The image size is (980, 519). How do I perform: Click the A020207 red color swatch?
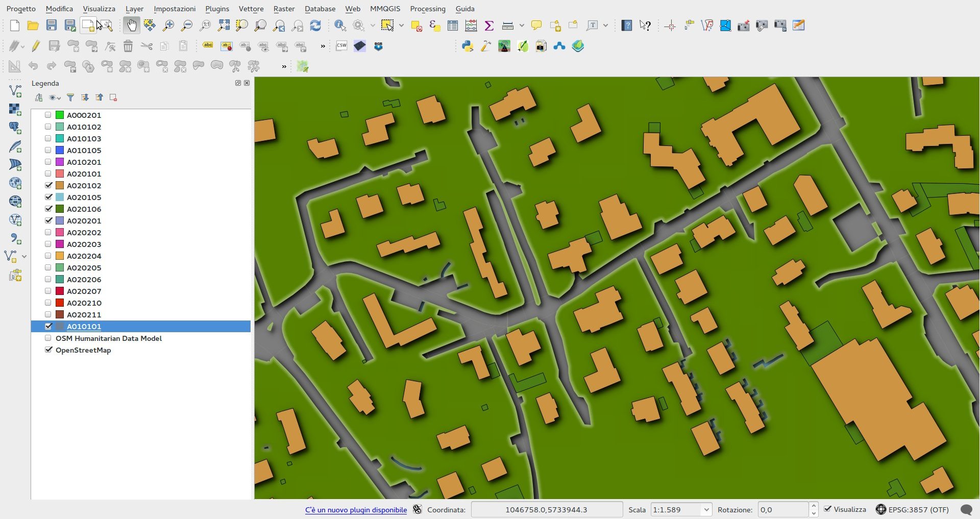coord(60,291)
